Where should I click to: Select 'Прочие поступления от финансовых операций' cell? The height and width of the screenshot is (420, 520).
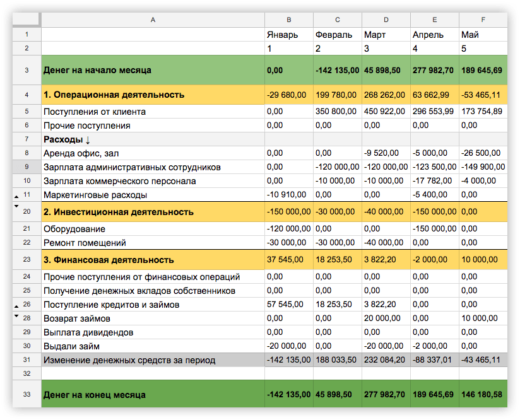tap(153, 277)
